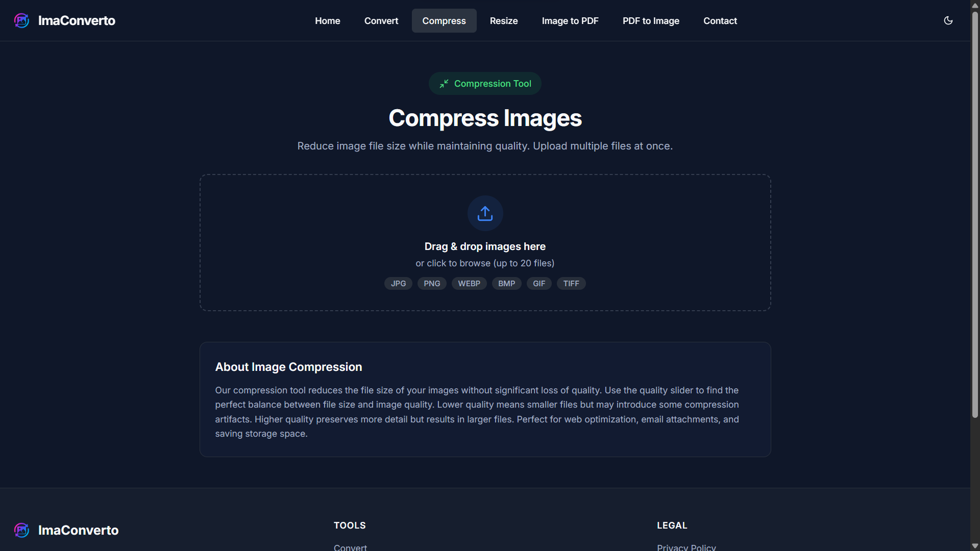Open the Home page from navigation
The image size is (980, 551).
click(x=327, y=20)
